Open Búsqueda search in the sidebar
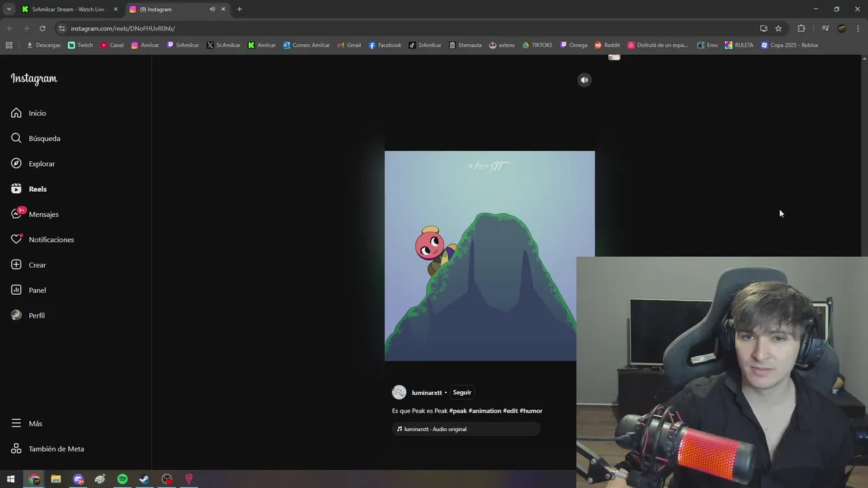This screenshot has height=488, width=868. click(36, 138)
